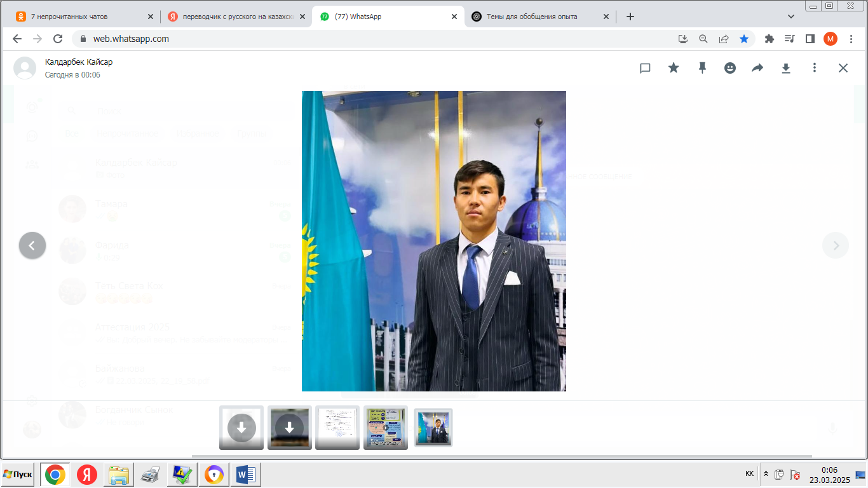Open first thumbnail with download arrow
Screen dimensions: 868x488
pos(241,428)
